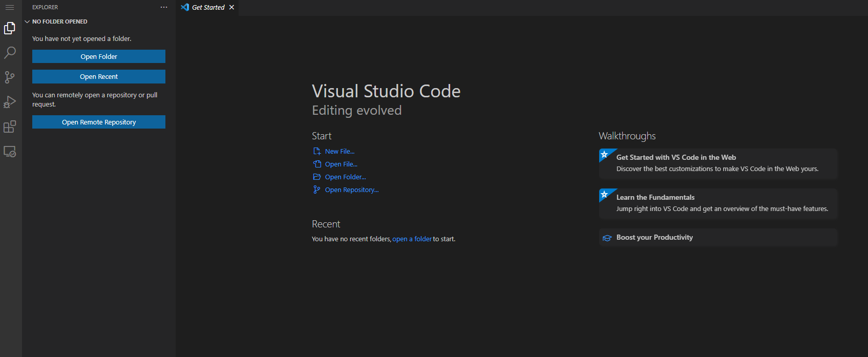The width and height of the screenshot is (868, 357).
Task: Open the Extensions view
Action: 10,127
